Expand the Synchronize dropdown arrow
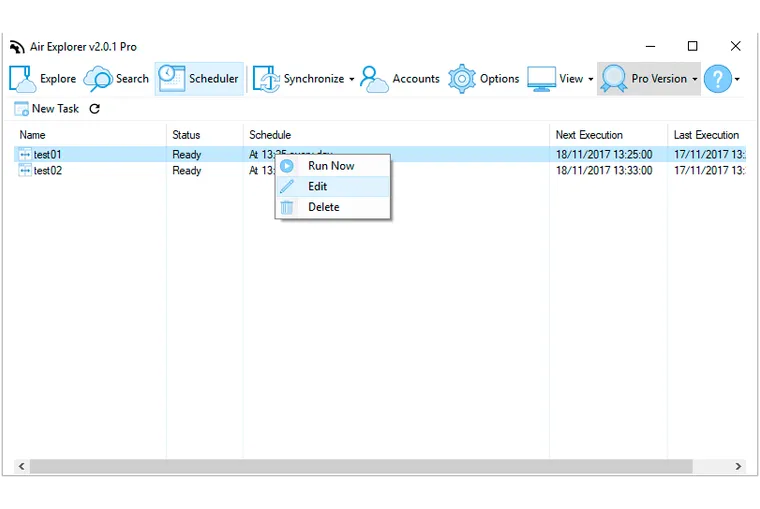 click(351, 79)
